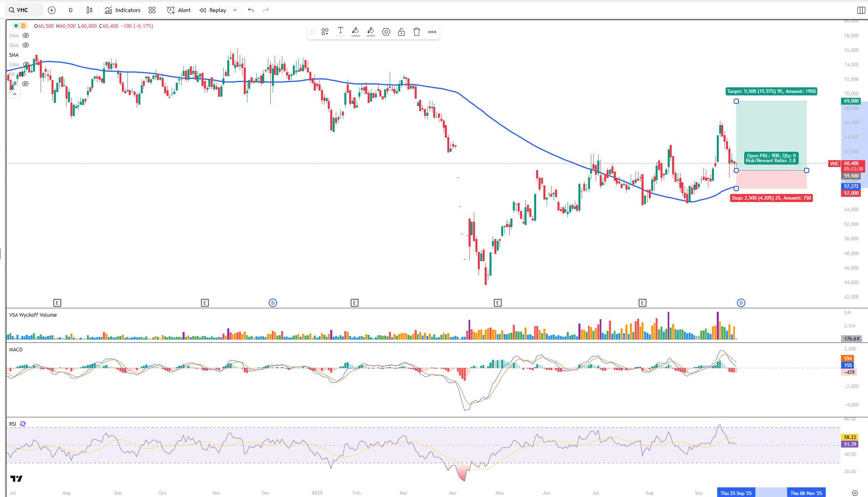The width and height of the screenshot is (868, 497).
Task: Click the compare or add symbol plus icon
Action: coord(51,10)
